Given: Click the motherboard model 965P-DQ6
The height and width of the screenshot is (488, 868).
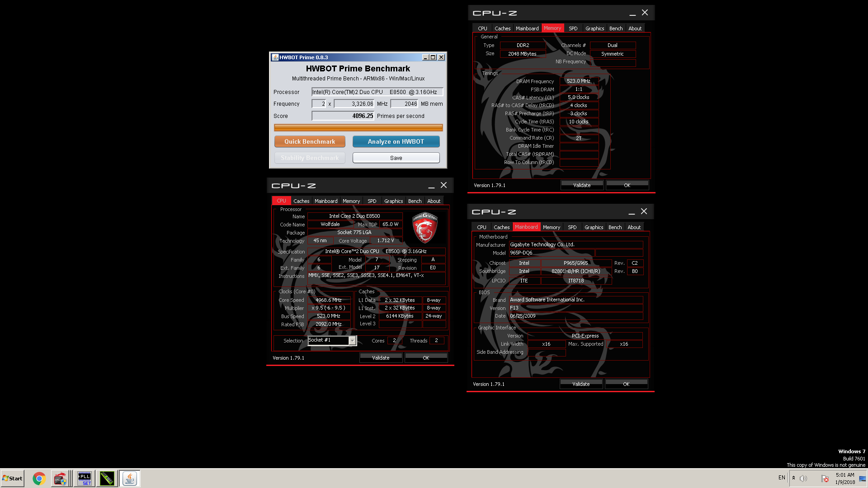Looking at the screenshot, I should (x=552, y=253).
